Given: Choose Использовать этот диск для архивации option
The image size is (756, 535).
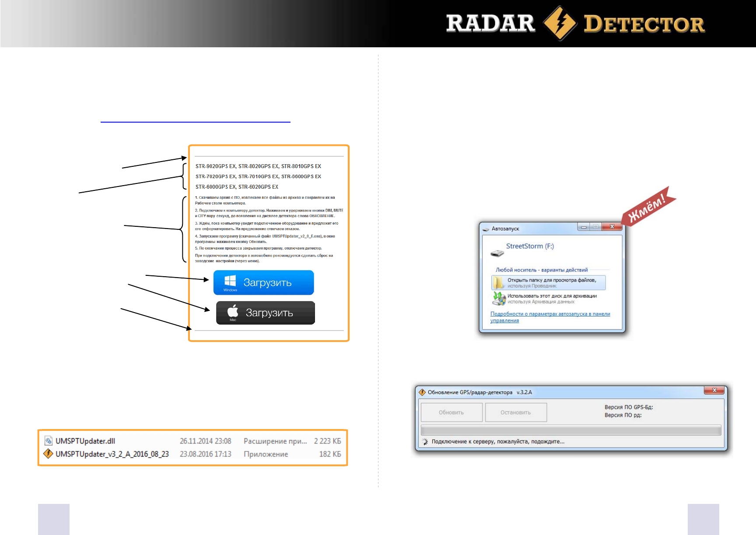Looking at the screenshot, I should tap(552, 296).
